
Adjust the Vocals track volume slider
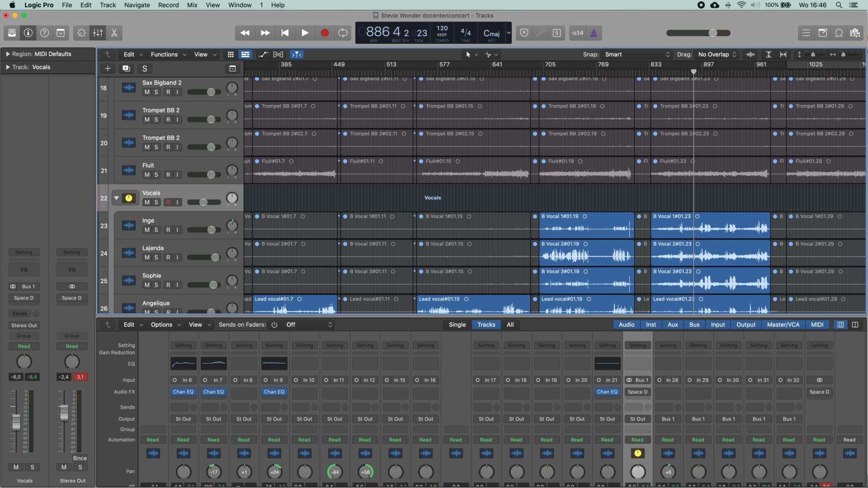point(204,202)
